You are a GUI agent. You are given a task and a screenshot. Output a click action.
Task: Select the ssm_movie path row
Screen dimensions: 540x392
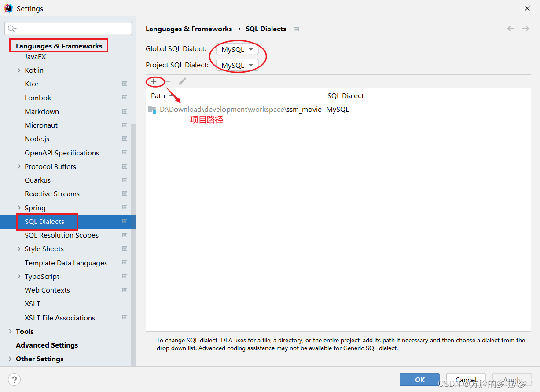pos(338,109)
